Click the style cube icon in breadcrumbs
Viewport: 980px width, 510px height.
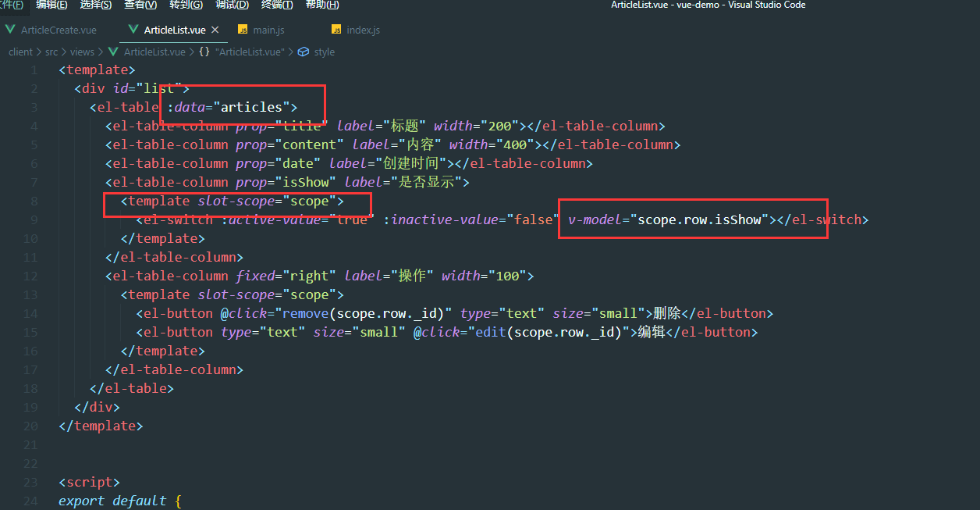(304, 52)
